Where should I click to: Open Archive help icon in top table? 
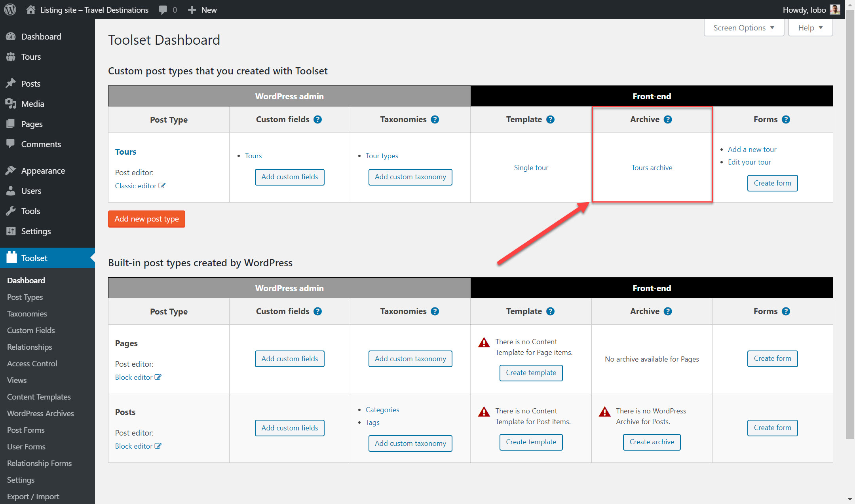click(668, 119)
